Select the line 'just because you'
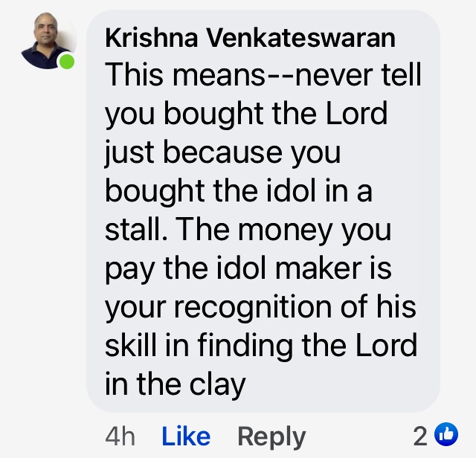Viewport: 476px width, 458px height. [223, 152]
